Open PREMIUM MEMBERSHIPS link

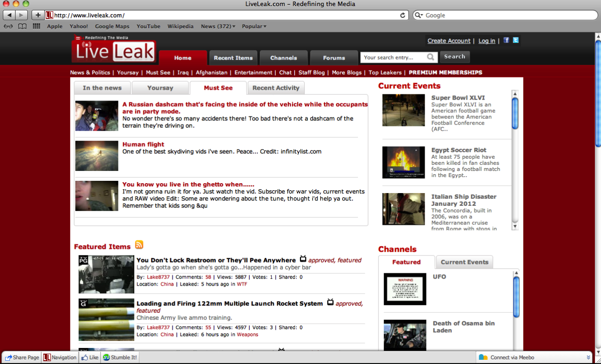pos(445,72)
